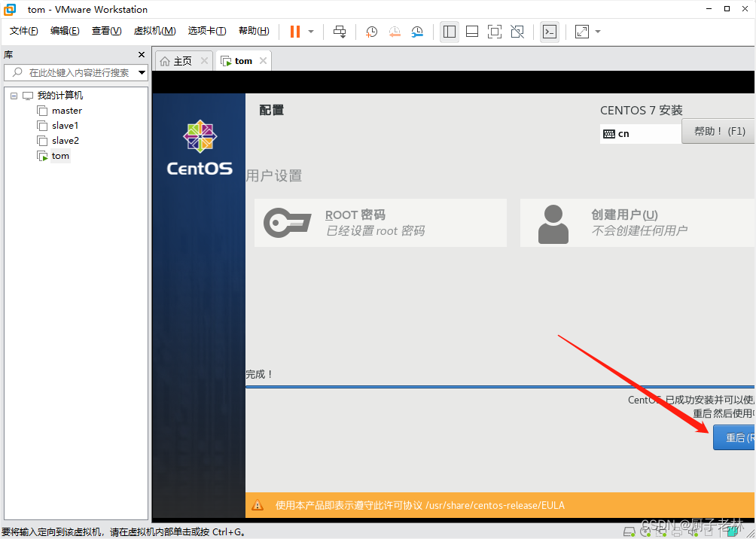Switch to the 主页 tab

(x=183, y=61)
